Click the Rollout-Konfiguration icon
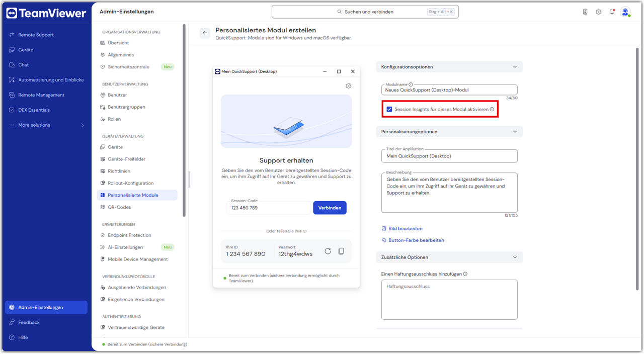This screenshot has width=644, height=354. pos(103,184)
